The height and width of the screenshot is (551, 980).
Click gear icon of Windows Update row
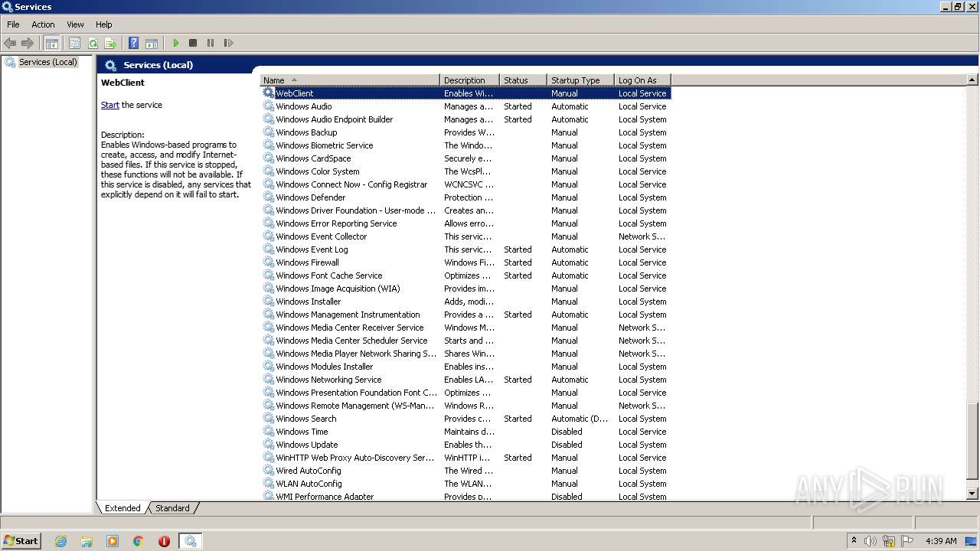coord(268,445)
